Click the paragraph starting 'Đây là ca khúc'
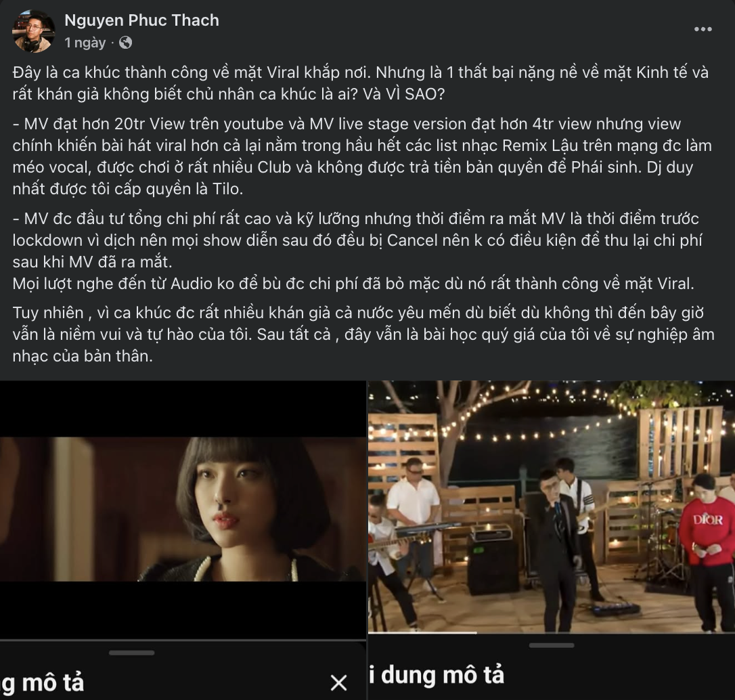The height and width of the screenshot is (700, 735). 360,83
